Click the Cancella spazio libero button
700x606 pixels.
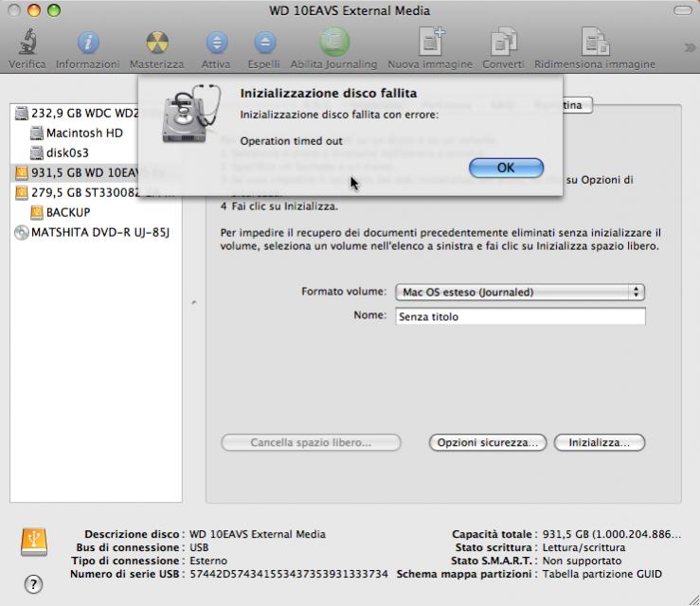[x=311, y=443]
